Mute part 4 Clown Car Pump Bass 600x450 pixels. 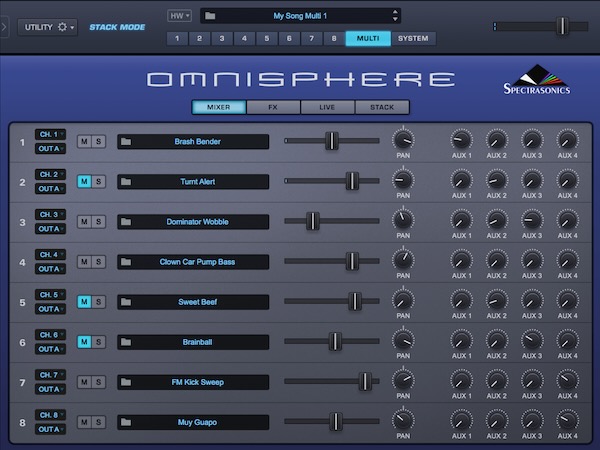point(84,262)
